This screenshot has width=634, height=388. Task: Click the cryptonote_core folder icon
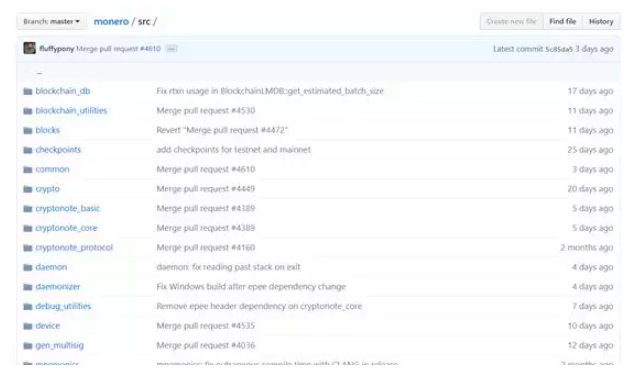27,228
